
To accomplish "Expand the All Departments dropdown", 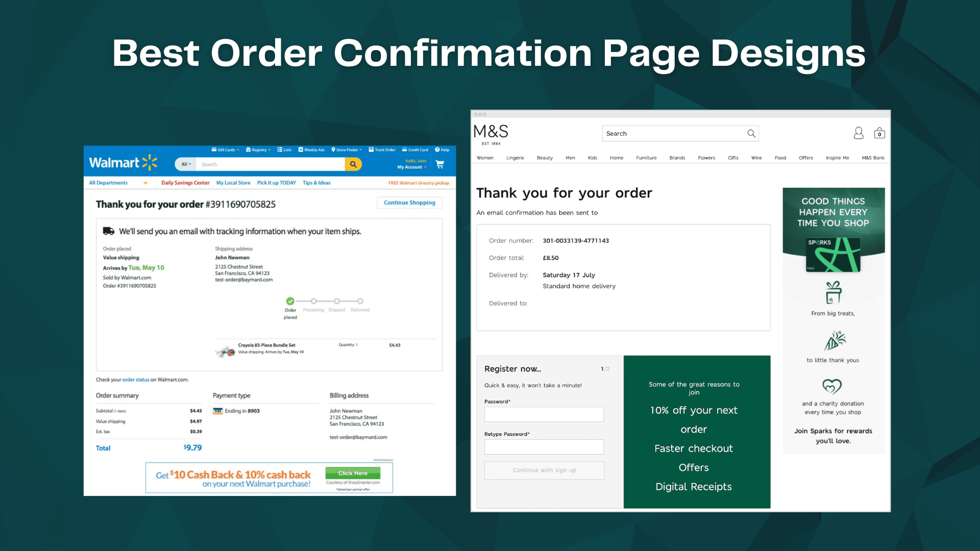I will pyautogui.click(x=118, y=183).
